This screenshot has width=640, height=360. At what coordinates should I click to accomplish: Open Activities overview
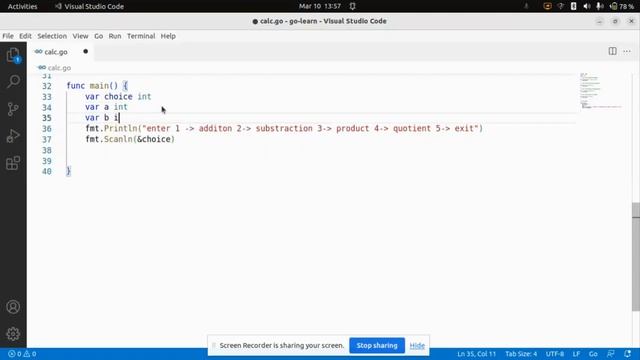(x=22, y=6)
